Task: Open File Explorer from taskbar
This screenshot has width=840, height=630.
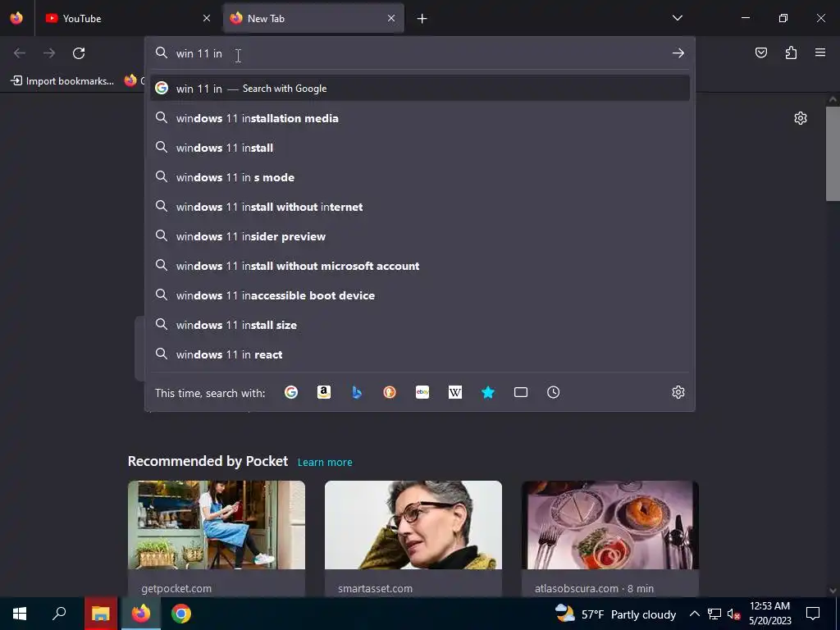Action: 101,614
